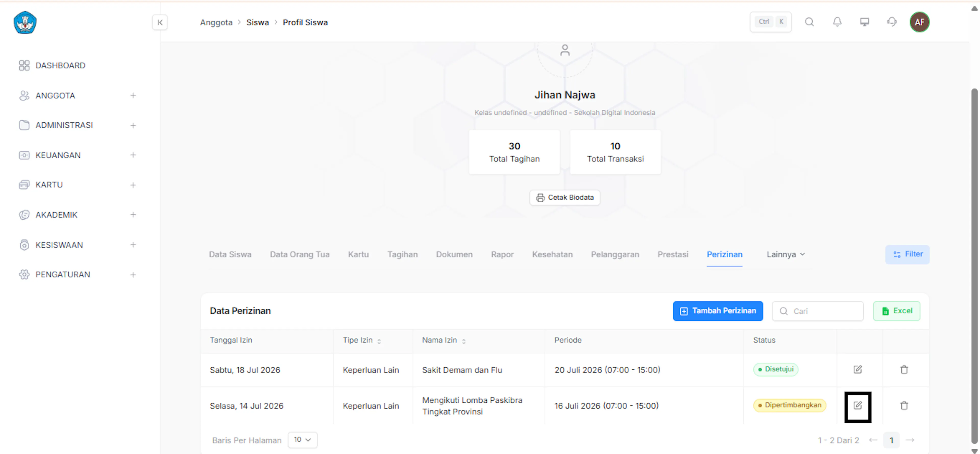Focus the Cari search field
The image size is (980, 454).
pos(817,311)
